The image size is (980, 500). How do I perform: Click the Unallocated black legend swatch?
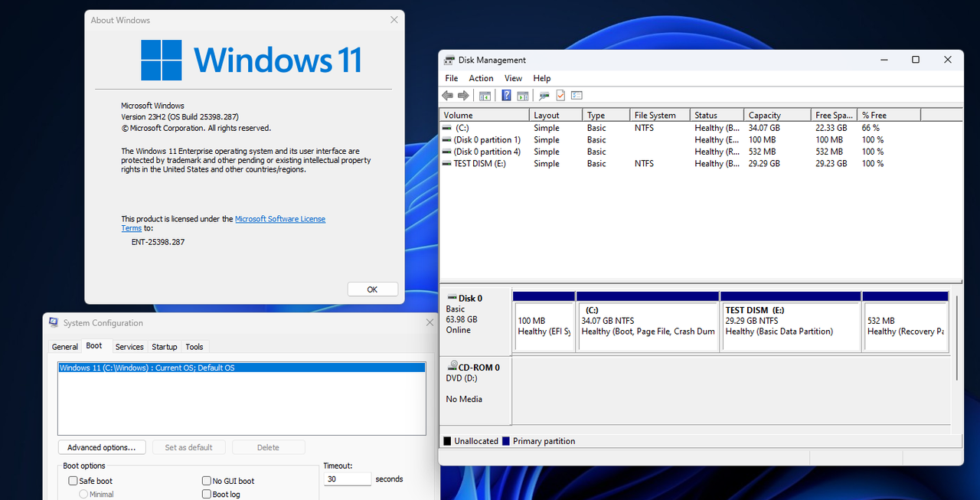point(447,441)
